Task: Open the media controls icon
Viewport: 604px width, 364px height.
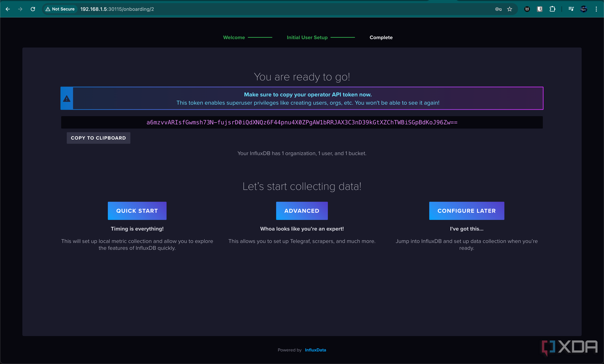Action: click(x=571, y=9)
